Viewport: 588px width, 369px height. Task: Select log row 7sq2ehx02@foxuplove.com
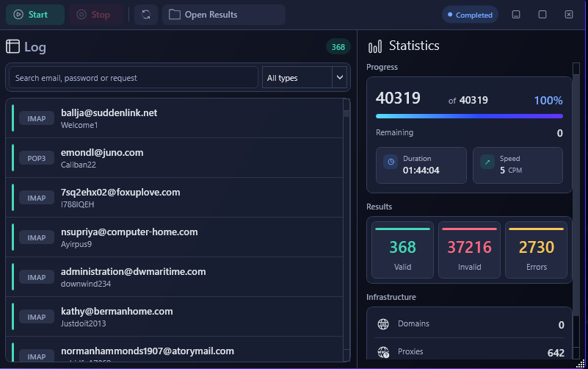pos(175,198)
